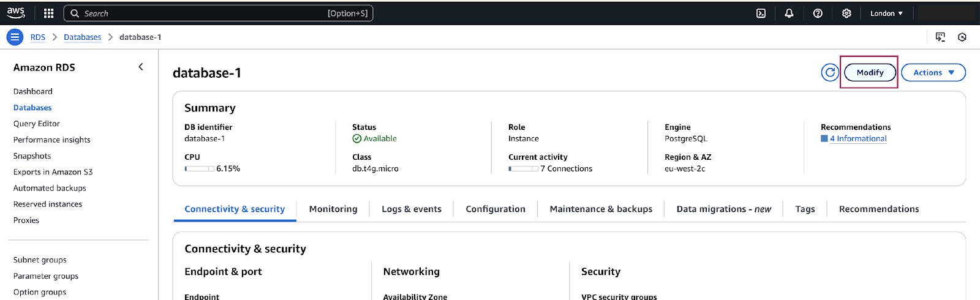Open Option groups in sidebar
The height and width of the screenshot is (300, 980).
click(40, 292)
